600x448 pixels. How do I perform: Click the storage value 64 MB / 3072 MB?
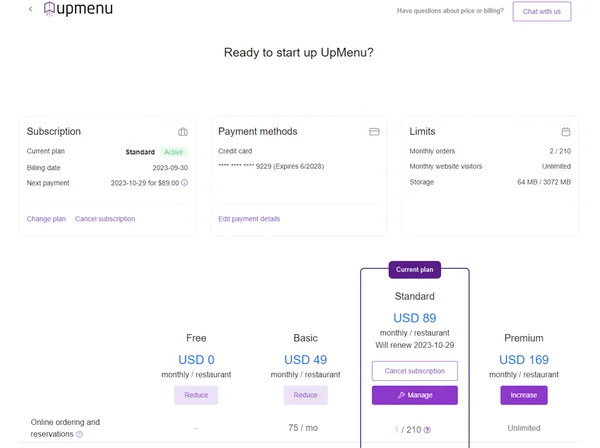point(544,182)
